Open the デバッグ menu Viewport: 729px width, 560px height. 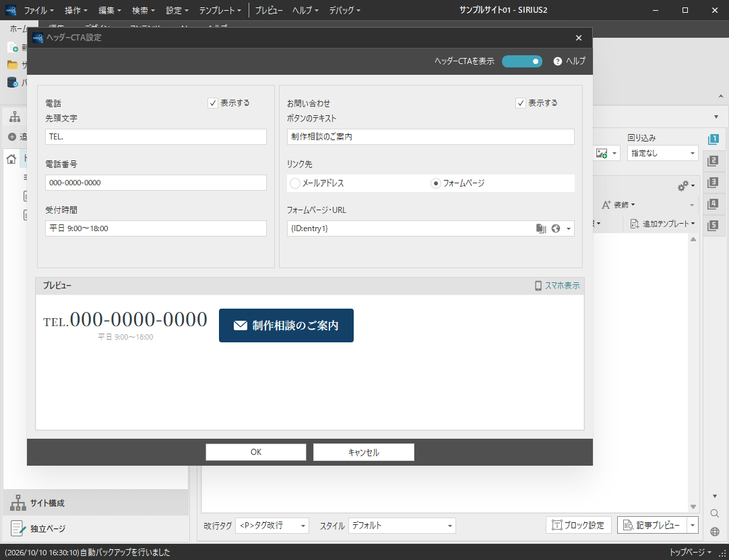pos(344,10)
